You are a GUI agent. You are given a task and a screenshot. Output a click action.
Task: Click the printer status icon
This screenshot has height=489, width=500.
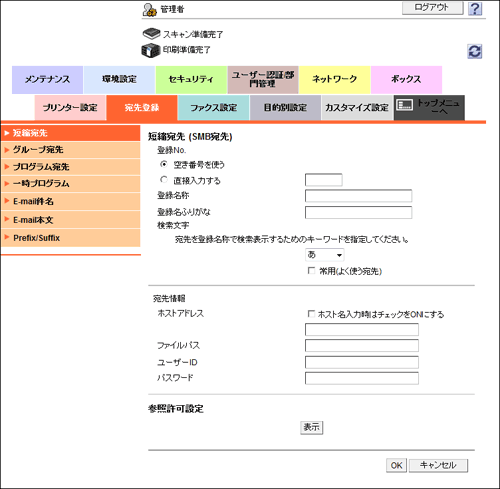pos(151,50)
